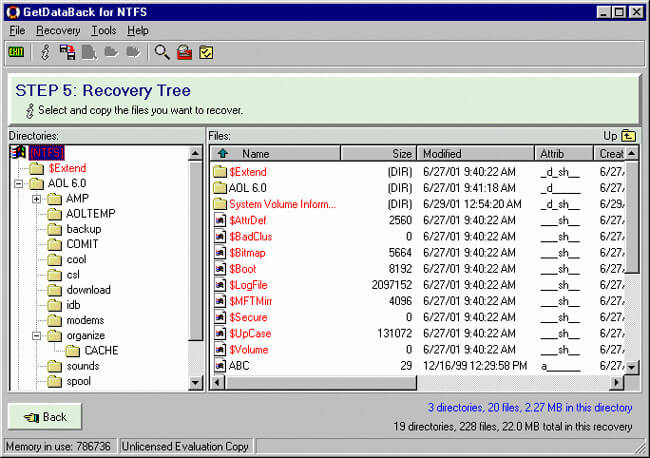Open the yellow checklist toolbar icon
Image resolution: width=650 pixels, height=458 pixels.
[206, 53]
